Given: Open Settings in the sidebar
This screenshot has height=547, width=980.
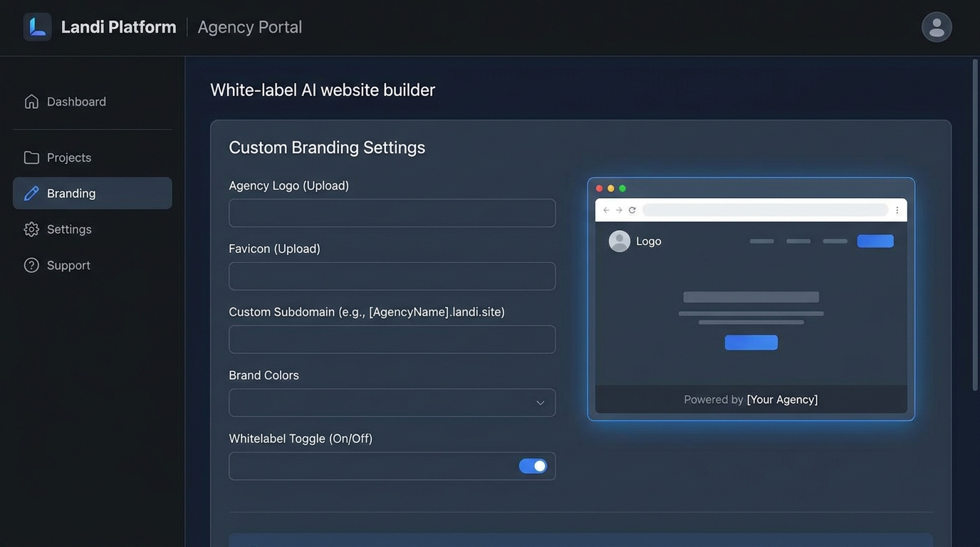Looking at the screenshot, I should [93, 229].
